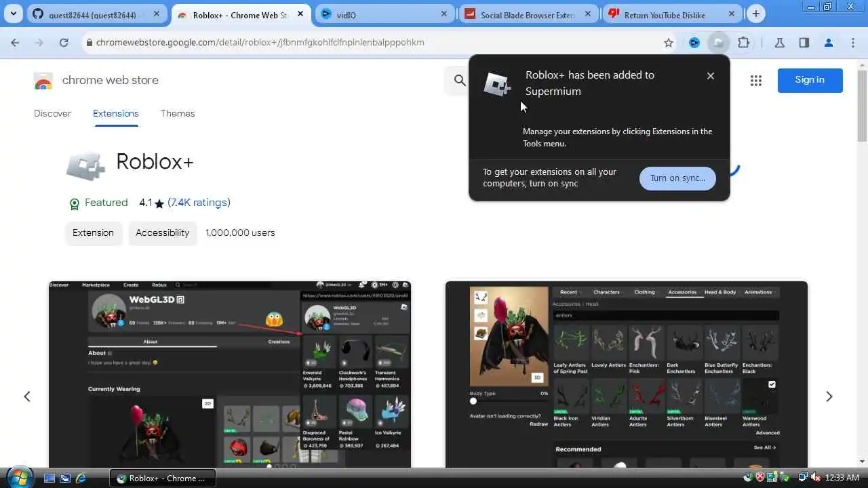Open the first Roblox+ profile screenshot
The image size is (868, 488).
[x=230, y=374]
